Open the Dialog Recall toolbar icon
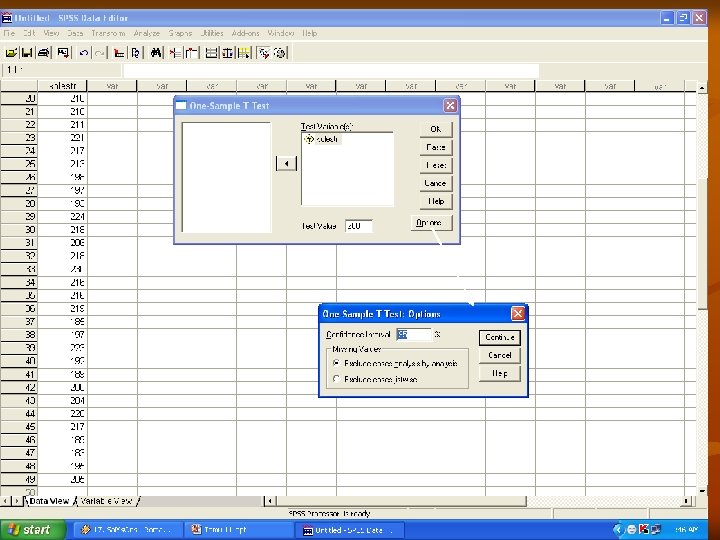Viewport: 720px width, 540px height. (x=63, y=53)
